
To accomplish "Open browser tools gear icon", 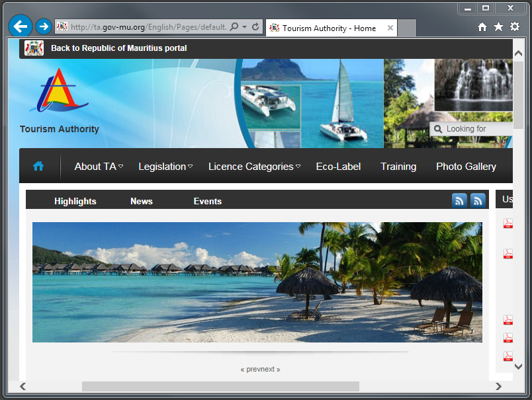I will click(x=515, y=26).
